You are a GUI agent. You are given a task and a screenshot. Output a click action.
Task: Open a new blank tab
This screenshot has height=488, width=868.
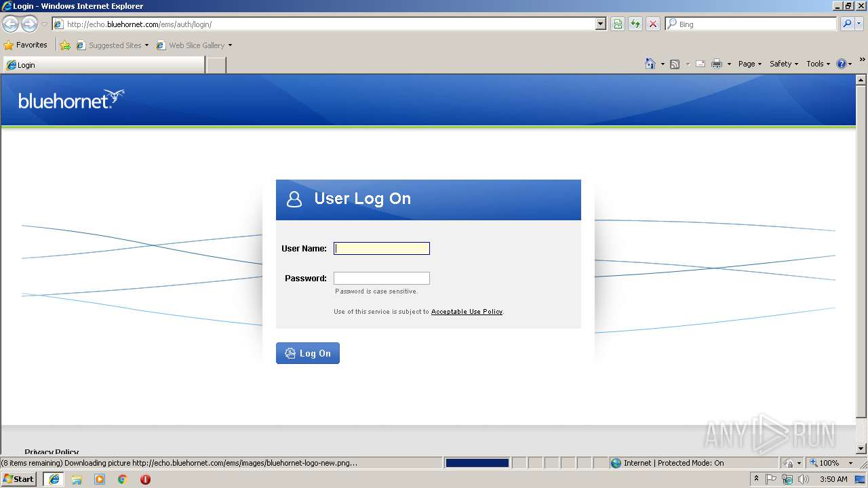(x=216, y=65)
